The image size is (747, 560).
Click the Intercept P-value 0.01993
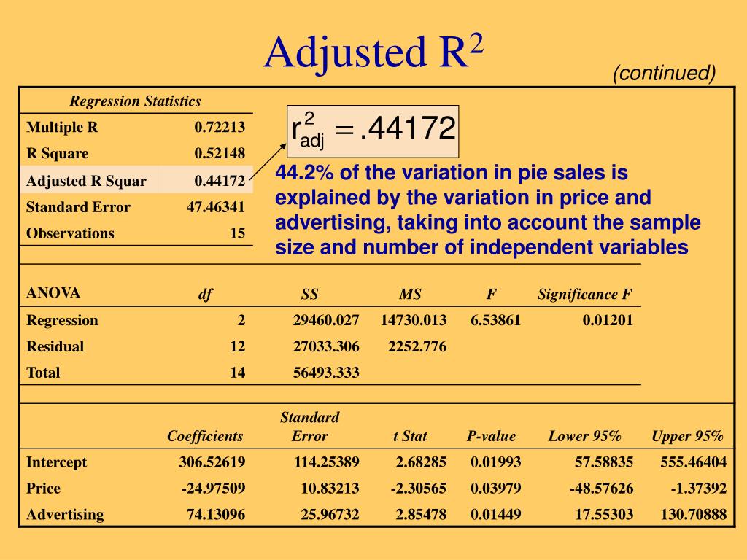(x=495, y=462)
